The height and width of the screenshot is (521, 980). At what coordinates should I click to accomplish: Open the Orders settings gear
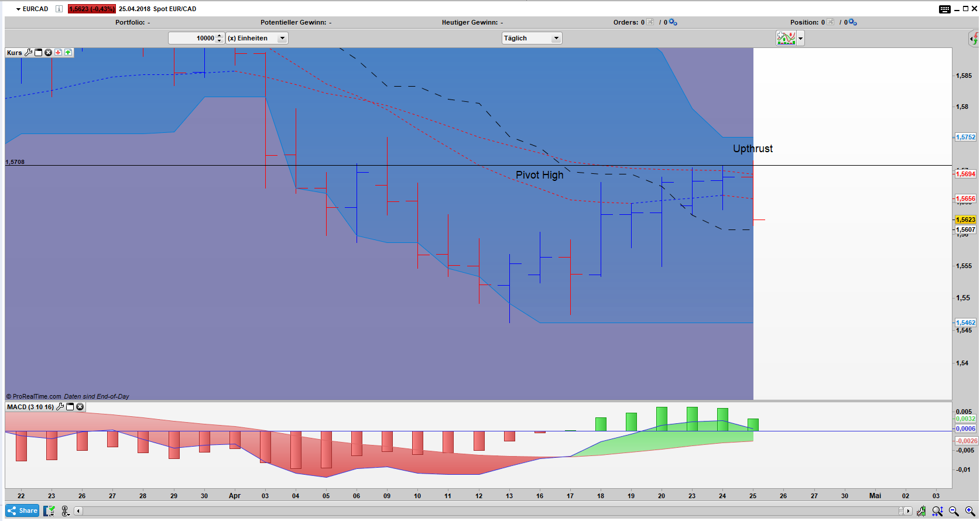point(673,22)
